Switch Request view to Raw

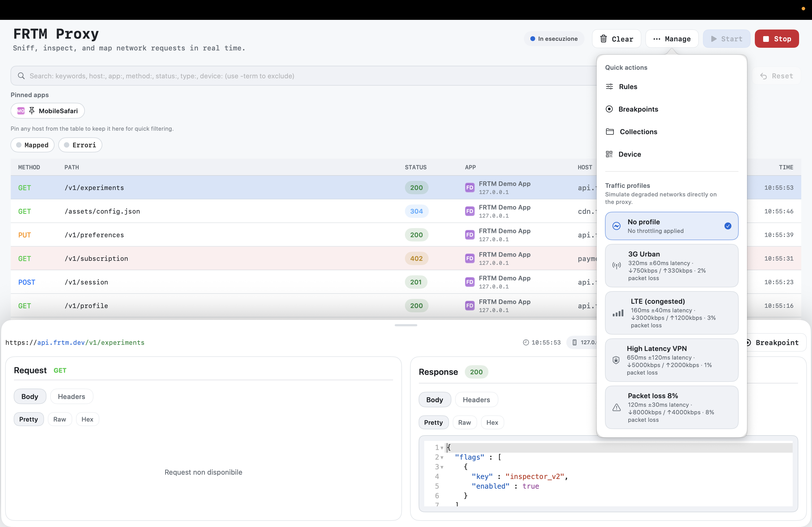tap(59, 419)
